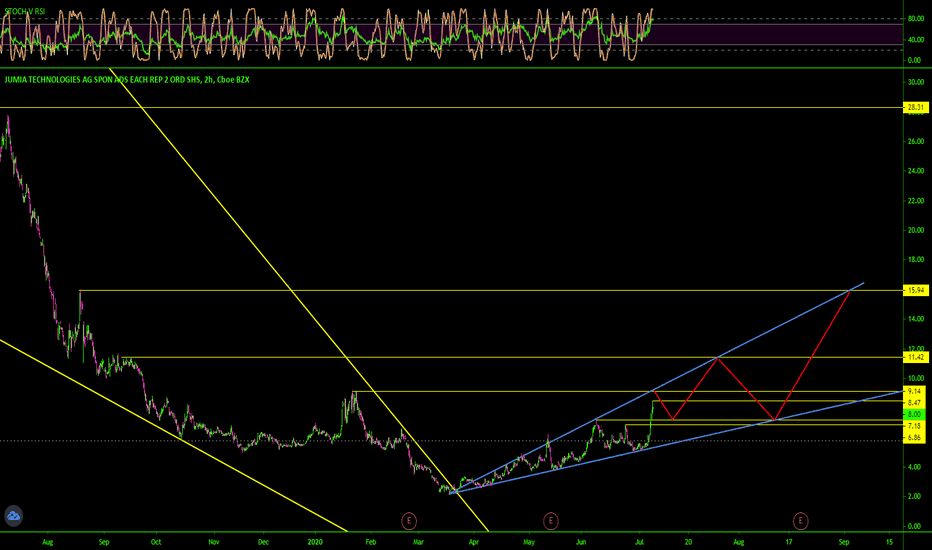Click the Nov label on time axis
Screen dimensions: 932x550
coord(214,542)
